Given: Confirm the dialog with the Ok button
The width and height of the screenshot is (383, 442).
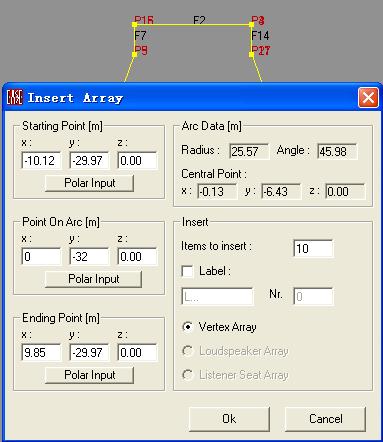Looking at the screenshot, I should pos(229,419).
